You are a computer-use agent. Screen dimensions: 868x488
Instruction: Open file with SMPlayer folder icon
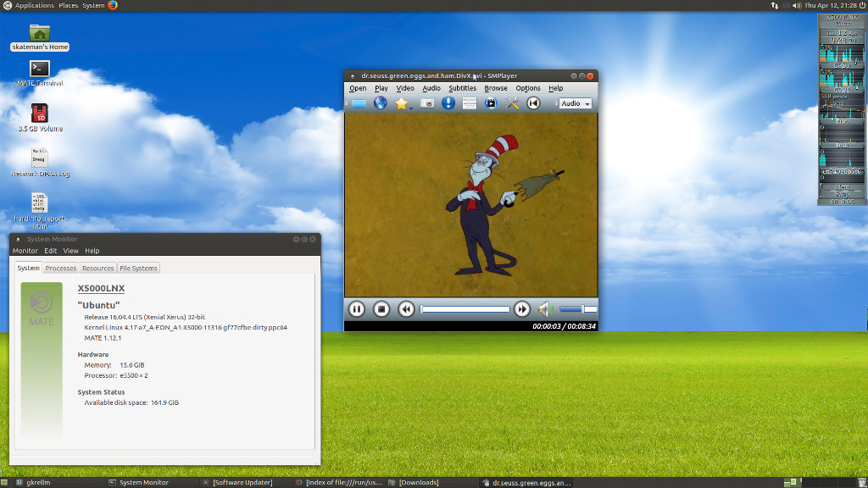click(359, 103)
